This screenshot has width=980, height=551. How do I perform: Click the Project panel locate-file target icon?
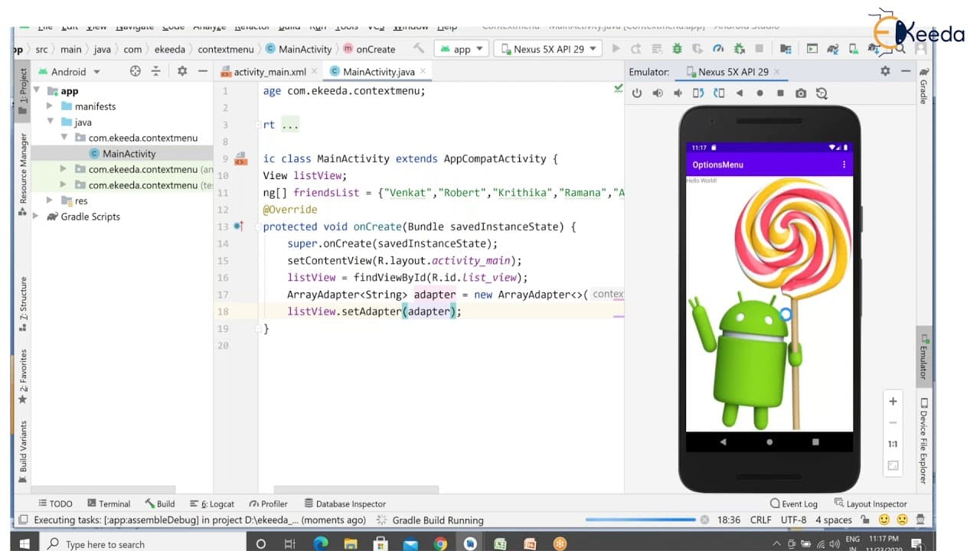136,71
